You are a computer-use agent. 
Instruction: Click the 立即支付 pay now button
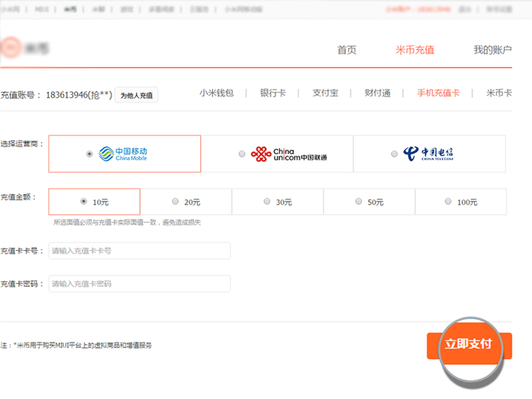[x=470, y=346]
